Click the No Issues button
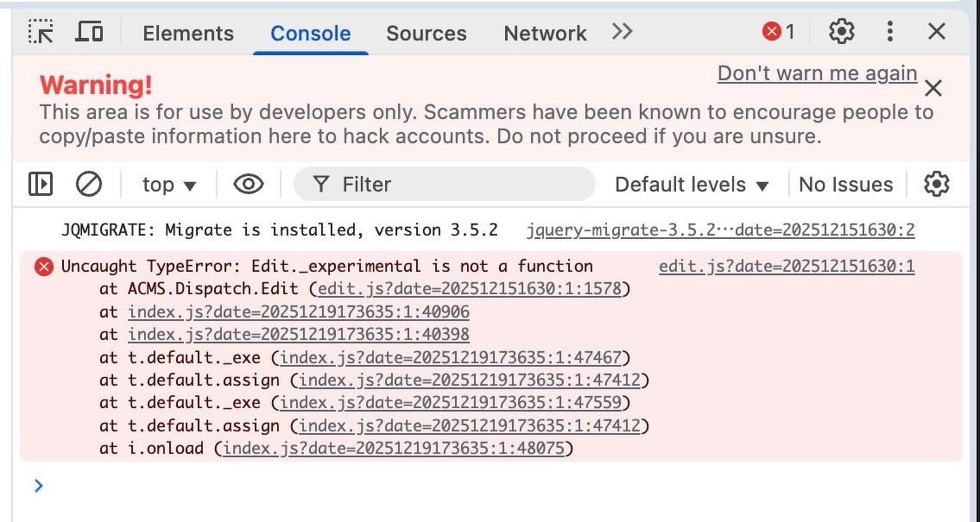 (x=845, y=185)
